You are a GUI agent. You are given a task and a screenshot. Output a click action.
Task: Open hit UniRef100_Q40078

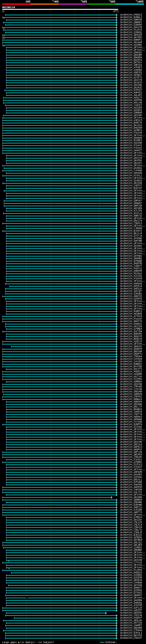click(x=131, y=27)
